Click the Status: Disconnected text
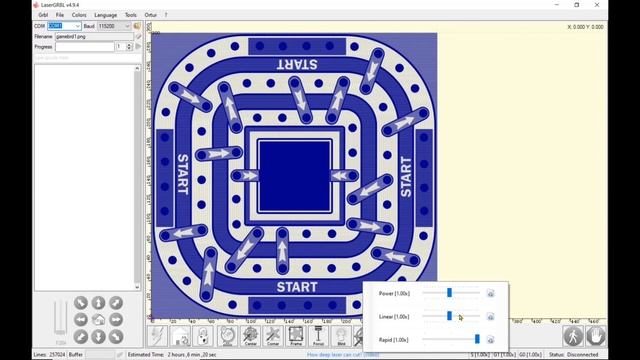 (573, 355)
